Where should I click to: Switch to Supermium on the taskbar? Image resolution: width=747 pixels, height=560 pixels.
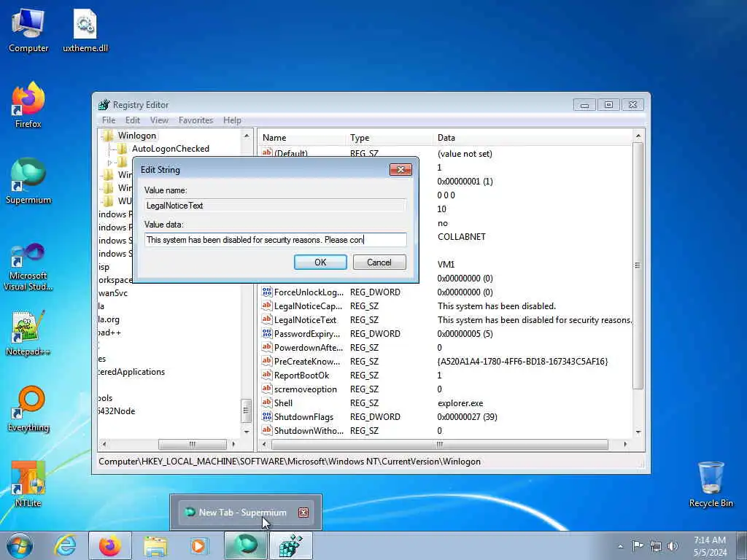coord(246,545)
